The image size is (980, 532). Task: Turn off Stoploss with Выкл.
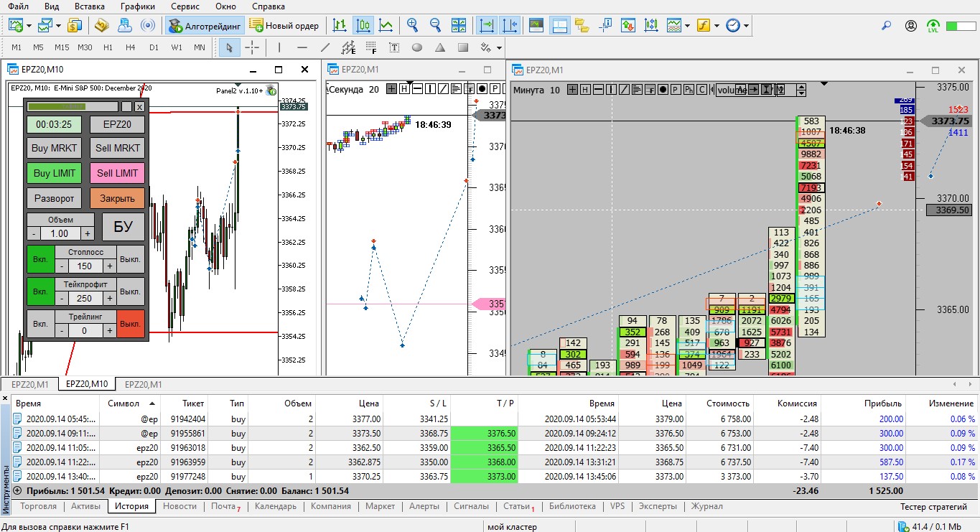pos(131,259)
